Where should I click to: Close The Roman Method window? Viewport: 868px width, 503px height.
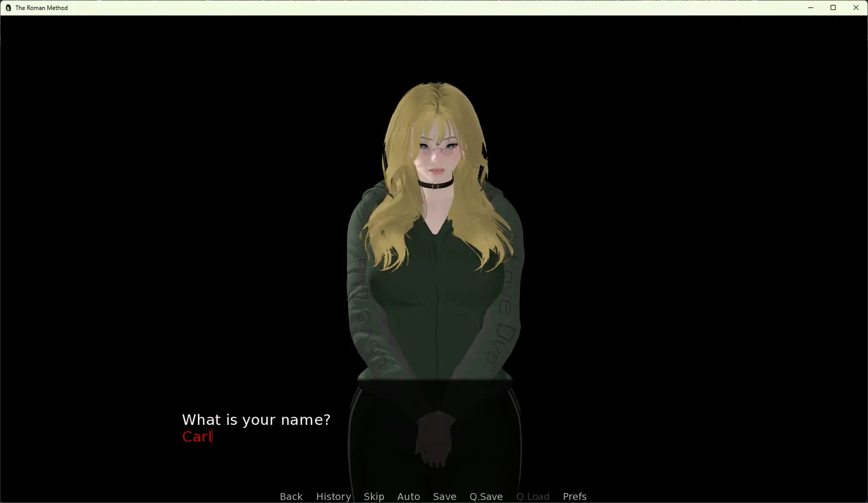[x=856, y=8]
